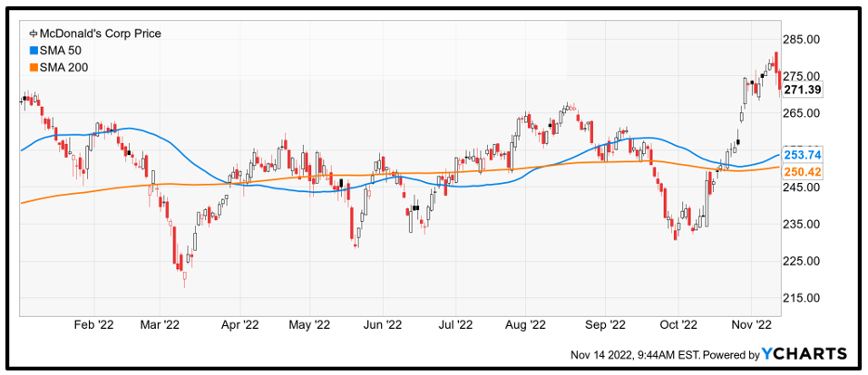Viewport: 868px width, 375px height.
Task: Click the orange 250.42 SMA value
Action: pyautogui.click(x=802, y=173)
